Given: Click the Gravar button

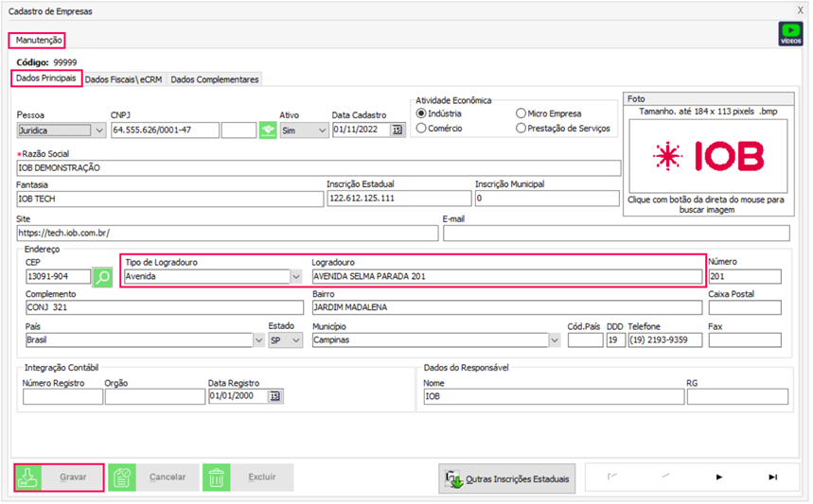Looking at the screenshot, I should pyautogui.click(x=60, y=478).
